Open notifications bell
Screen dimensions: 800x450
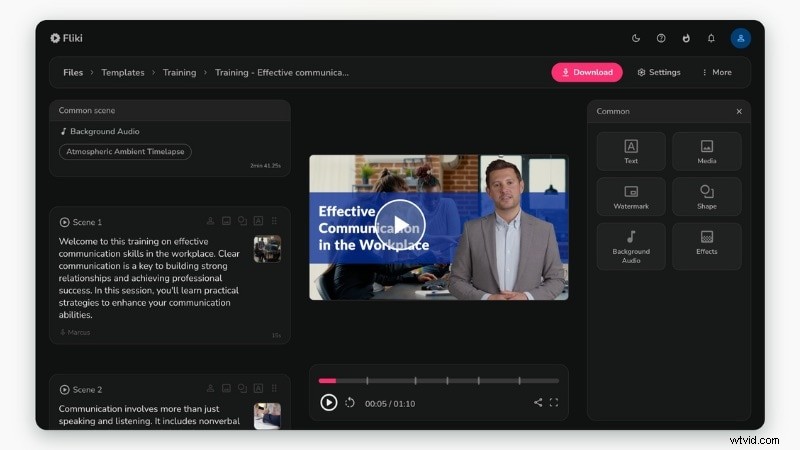tap(711, 38)
